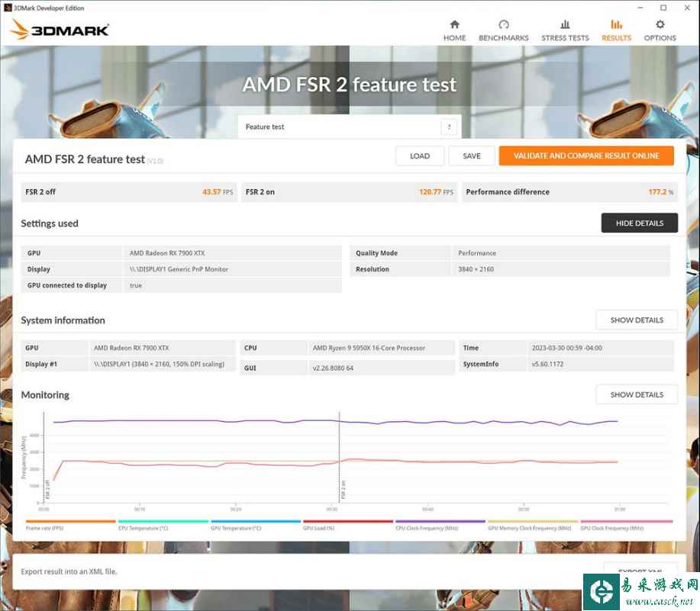Select the Resolution value 3840 × 2160

476,269
